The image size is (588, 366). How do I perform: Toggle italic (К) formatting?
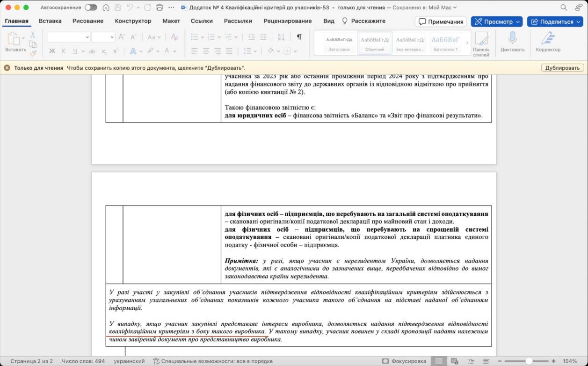(64, 51)
